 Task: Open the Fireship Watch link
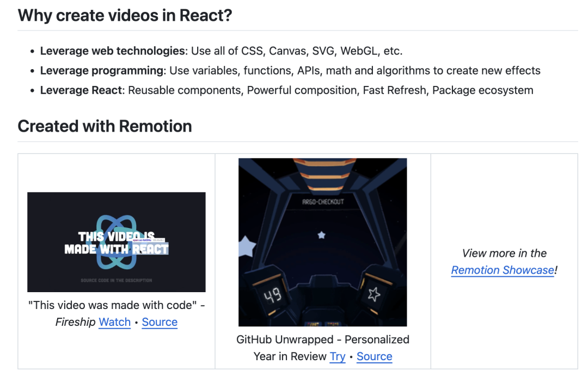click(x=114, y=322)
